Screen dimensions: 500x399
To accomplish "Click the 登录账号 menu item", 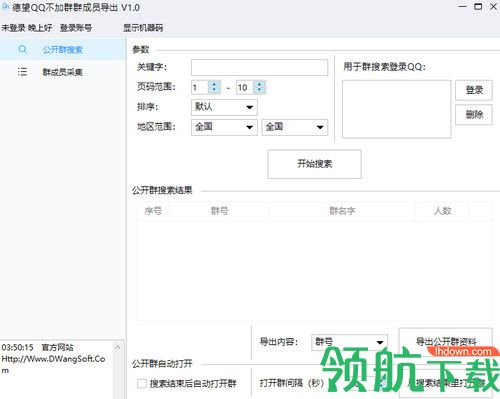I will 76,28.
